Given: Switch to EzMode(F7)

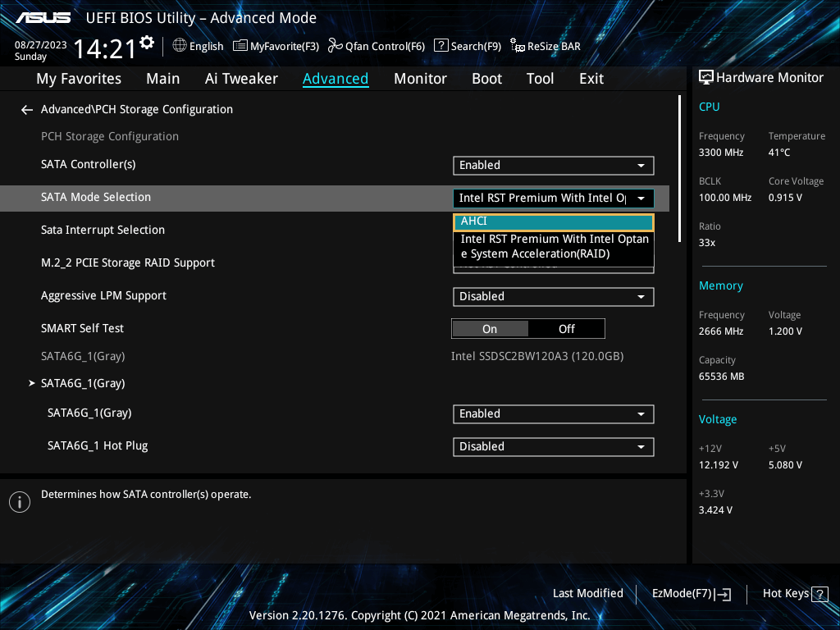Looking at the screenshot, I should coord(691,594).
